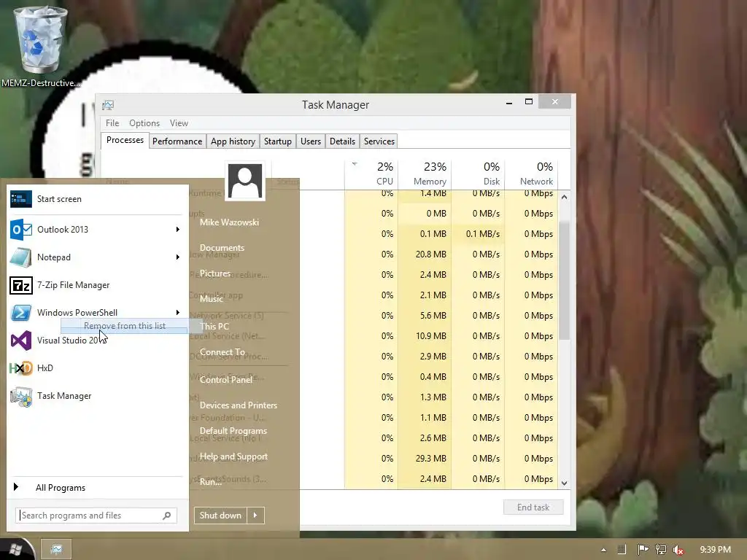747x560 pixels.
Task: Expand All Programs arrow
Action: point(16,486)
